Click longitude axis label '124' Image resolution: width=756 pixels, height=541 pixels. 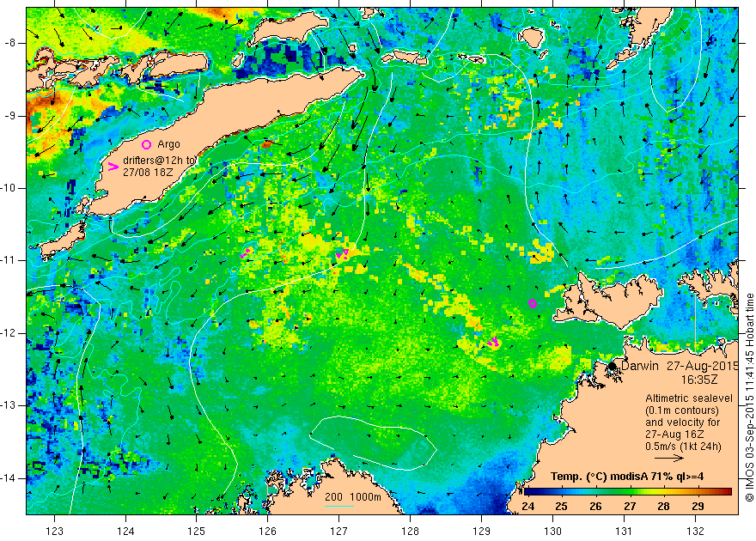(125, 531)
